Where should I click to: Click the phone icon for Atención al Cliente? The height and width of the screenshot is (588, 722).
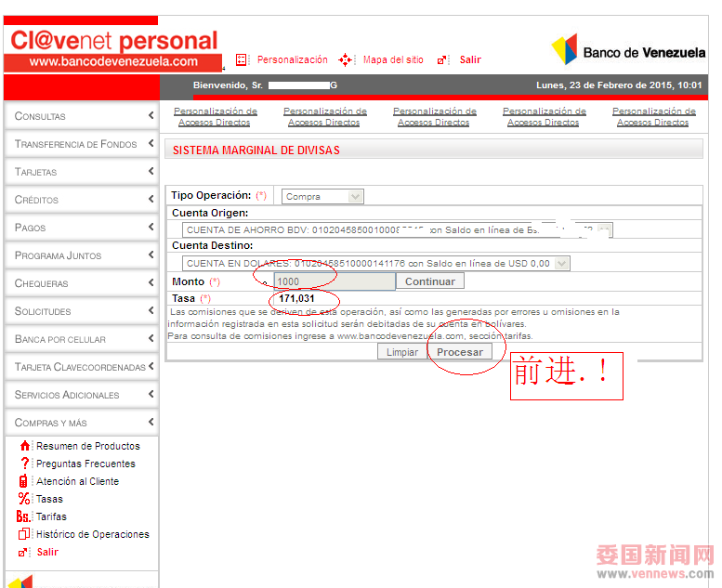click(23, 481)
